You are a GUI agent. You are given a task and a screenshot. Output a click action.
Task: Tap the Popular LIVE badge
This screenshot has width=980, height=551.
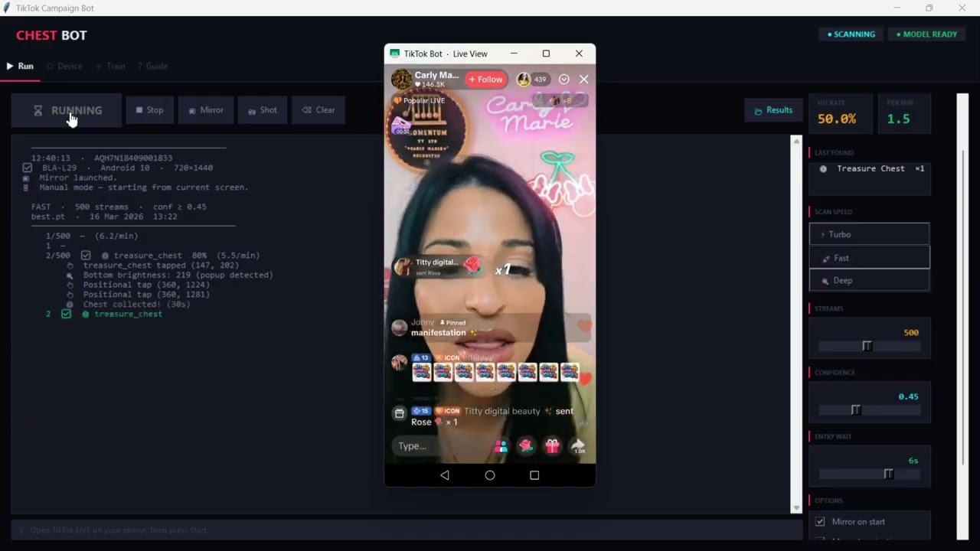click(419, 100)
